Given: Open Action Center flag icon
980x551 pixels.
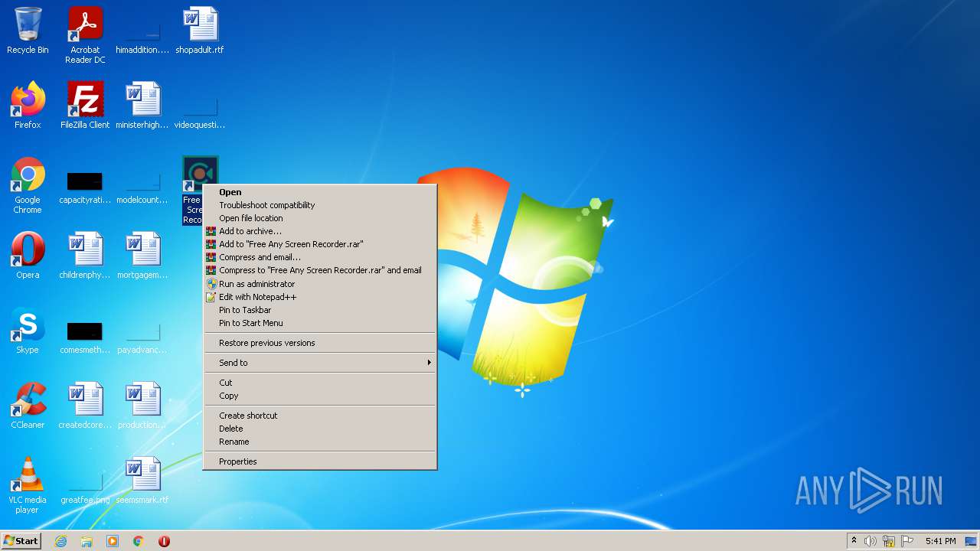Looking at the screenshot, I should pyautogui.click(x=907, y=541).
